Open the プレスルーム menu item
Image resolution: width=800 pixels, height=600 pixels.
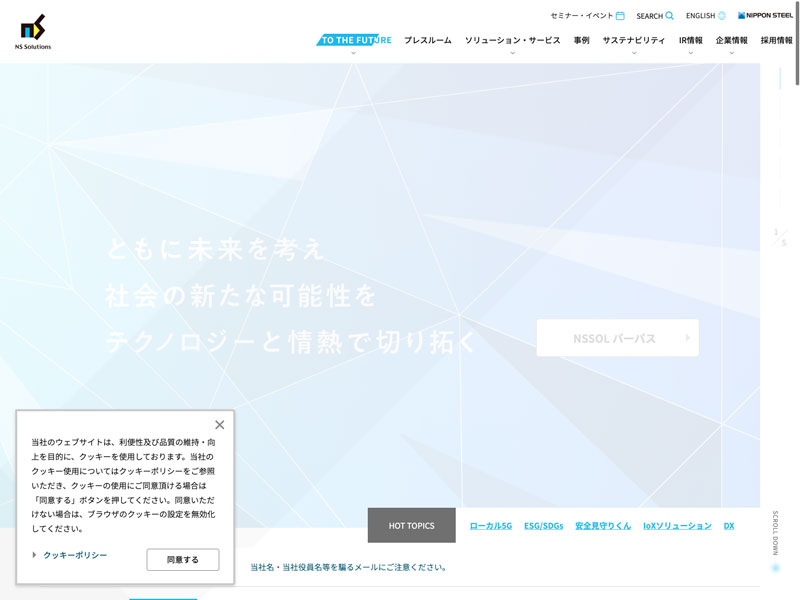[x=427, y=40]
